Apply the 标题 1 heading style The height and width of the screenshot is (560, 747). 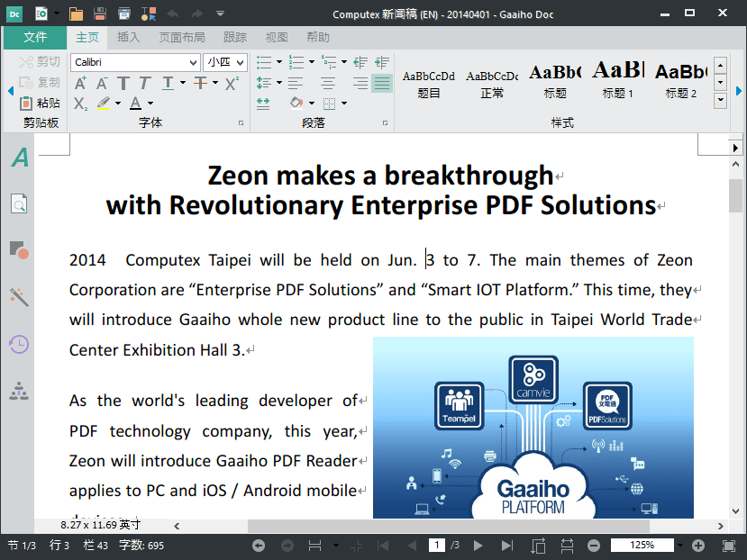coord(618,80)
